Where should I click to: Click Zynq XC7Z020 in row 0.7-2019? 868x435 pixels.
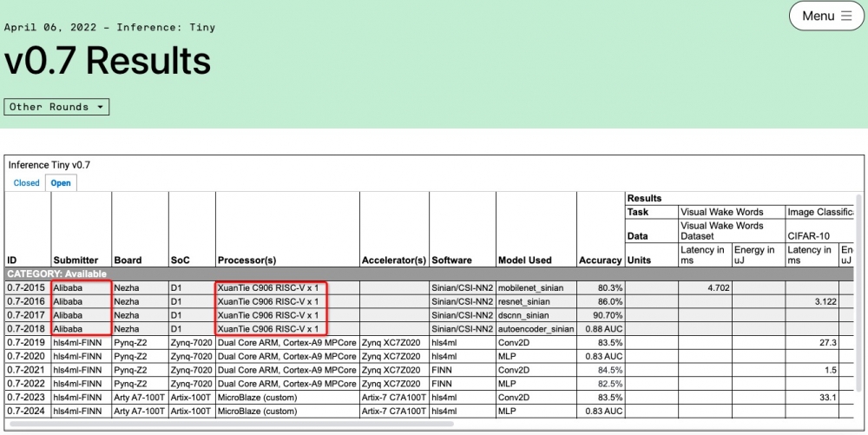(x=391, y=343)
